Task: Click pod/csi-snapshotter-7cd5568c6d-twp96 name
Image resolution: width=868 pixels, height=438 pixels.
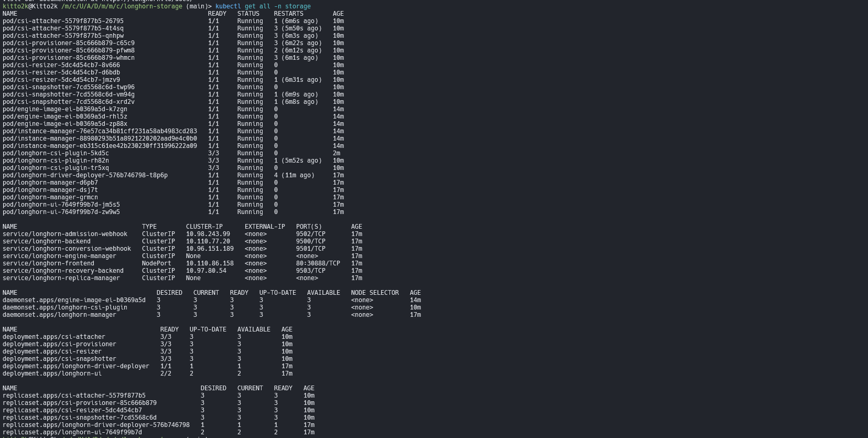Action: click(x=69, y=87)
